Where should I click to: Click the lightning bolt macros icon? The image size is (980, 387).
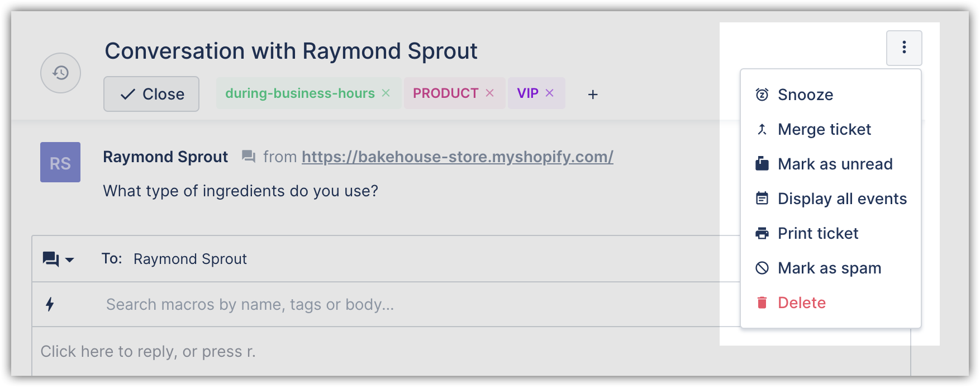click(x=50, y=304)
